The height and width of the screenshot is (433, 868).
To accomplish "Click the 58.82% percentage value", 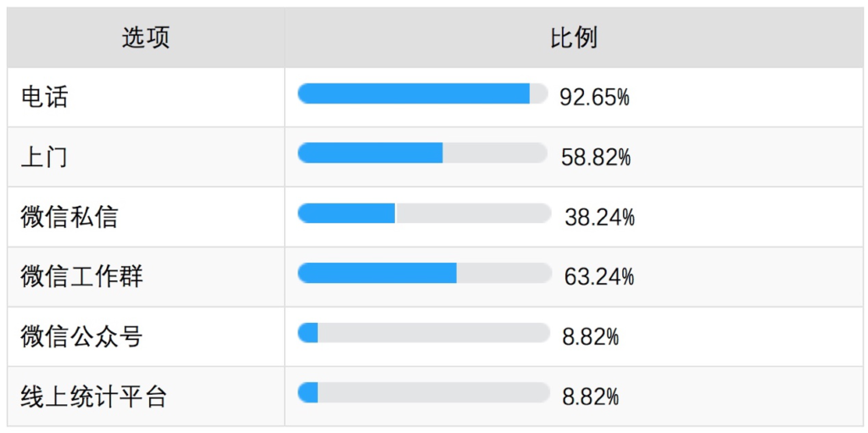I will coord(596,158).
